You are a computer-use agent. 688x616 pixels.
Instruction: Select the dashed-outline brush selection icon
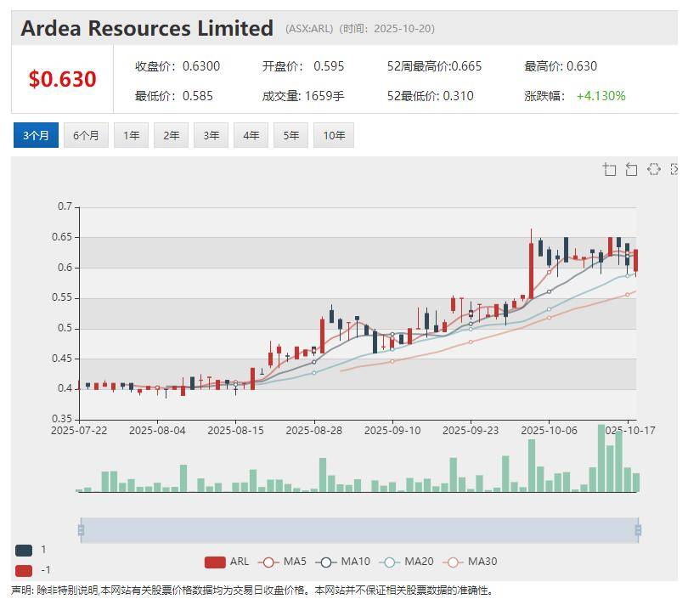(x=653, y=169)
